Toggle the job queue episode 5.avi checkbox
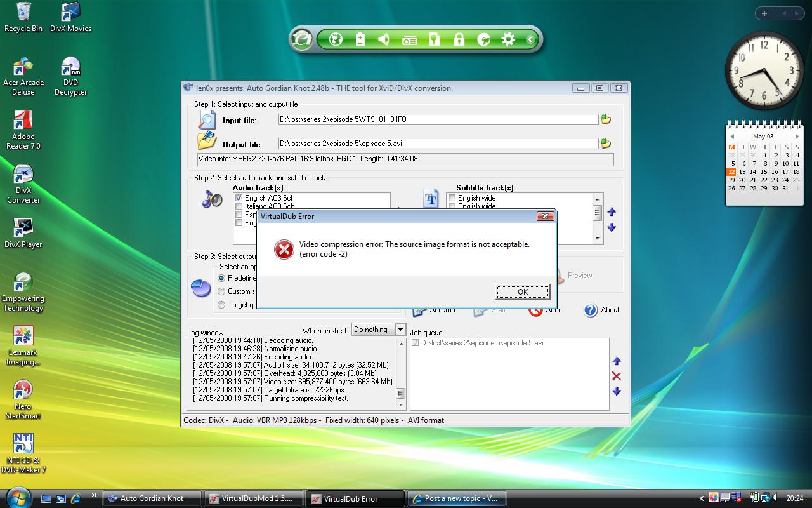Image resolution: width=812 pixels, height=508 pixels. tap(416, 343)
